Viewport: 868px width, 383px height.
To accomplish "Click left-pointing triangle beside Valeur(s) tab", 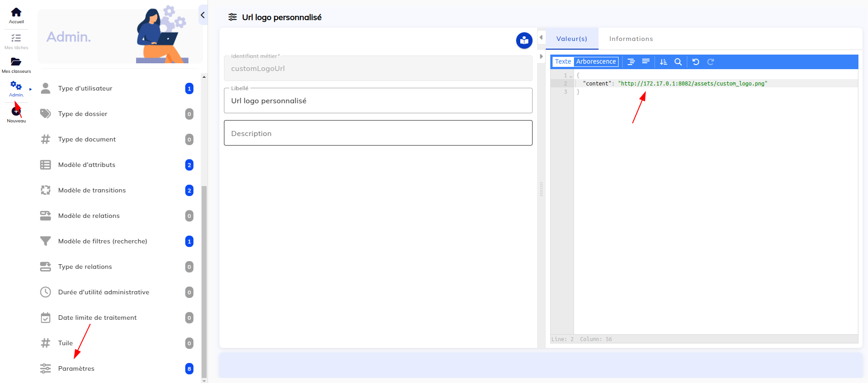I will pyautogui.click(x=541, y=38).
